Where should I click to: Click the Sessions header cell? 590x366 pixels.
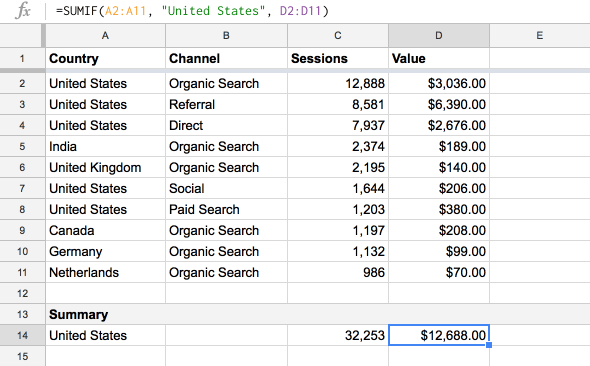click(338, 59)
